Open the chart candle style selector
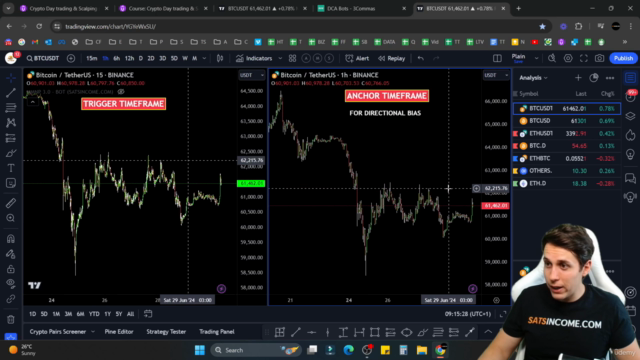The width and height of the screenshot is (640, 360). (220, 58)
